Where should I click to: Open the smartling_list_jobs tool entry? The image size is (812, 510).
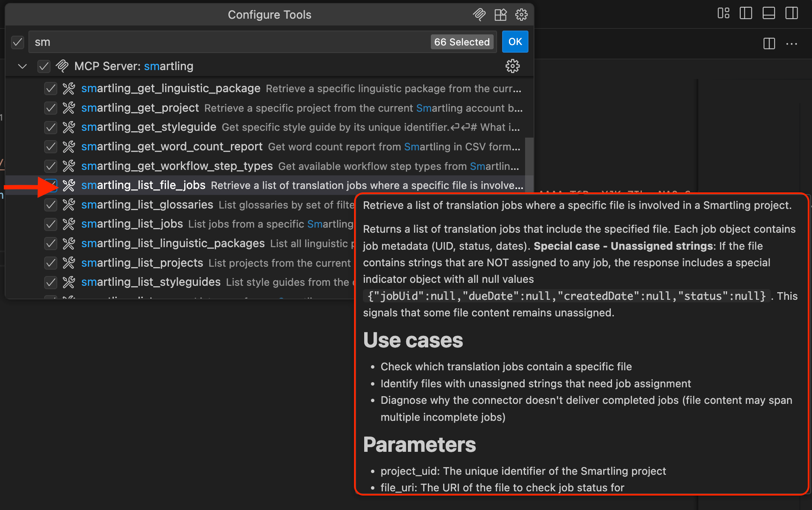132,224
